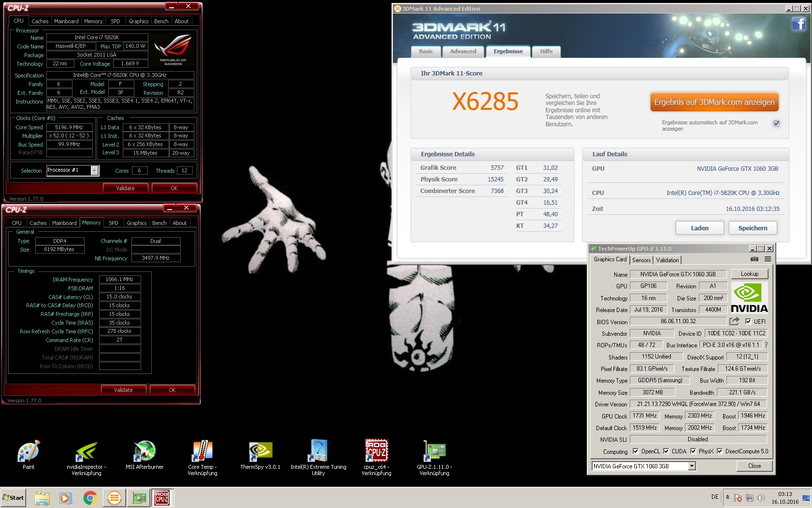Switch to the Advanced tab in 3DMark
The image size is (812, 508).
(463, 51)
